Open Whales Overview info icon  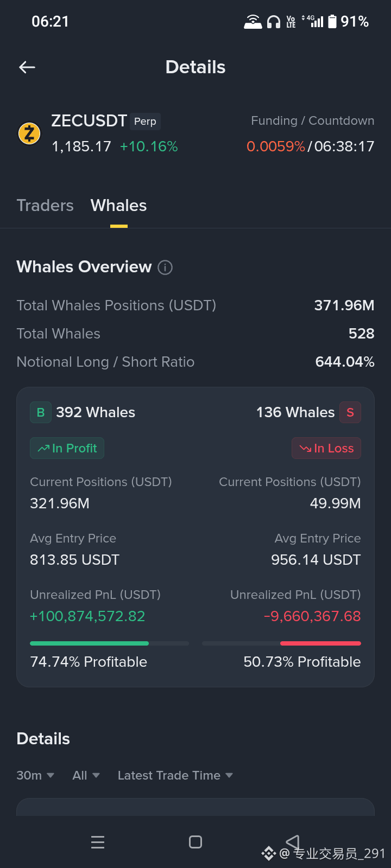pyautogui.click(x=165, y=267)
